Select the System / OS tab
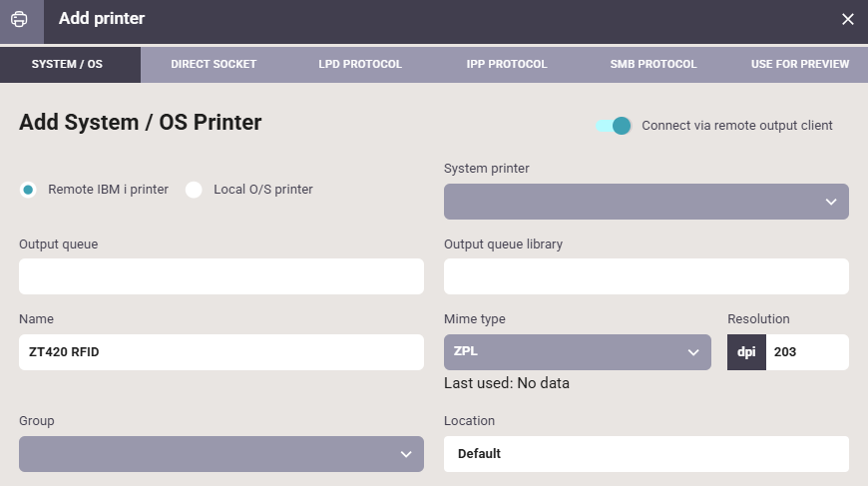 click(x=67, y=65)
